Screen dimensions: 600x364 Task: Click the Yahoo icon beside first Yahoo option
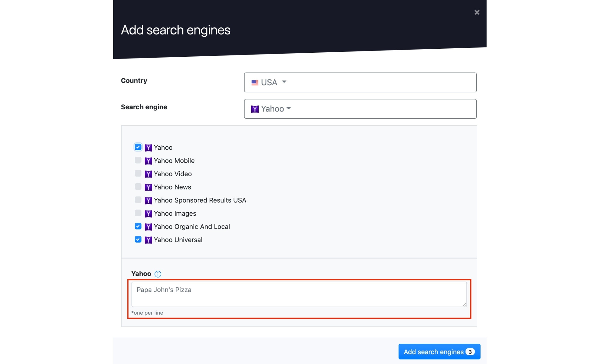[x=148, y=147]
